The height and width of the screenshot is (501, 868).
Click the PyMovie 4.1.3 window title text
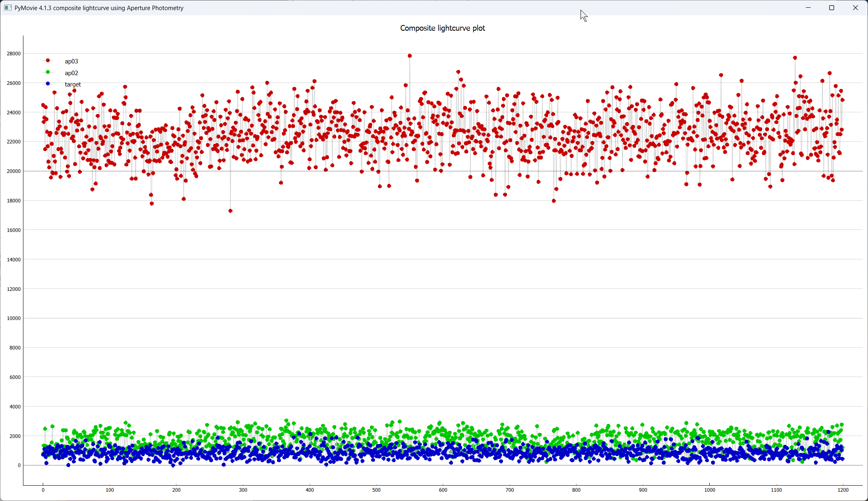pyautogui.click(x=99, y=8)
